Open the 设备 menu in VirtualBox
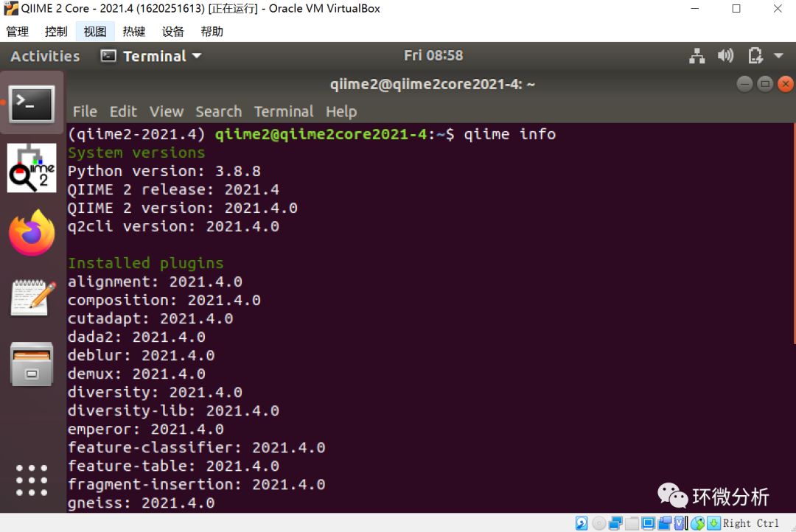The image size is (796, 532). [x=172, y=31]
